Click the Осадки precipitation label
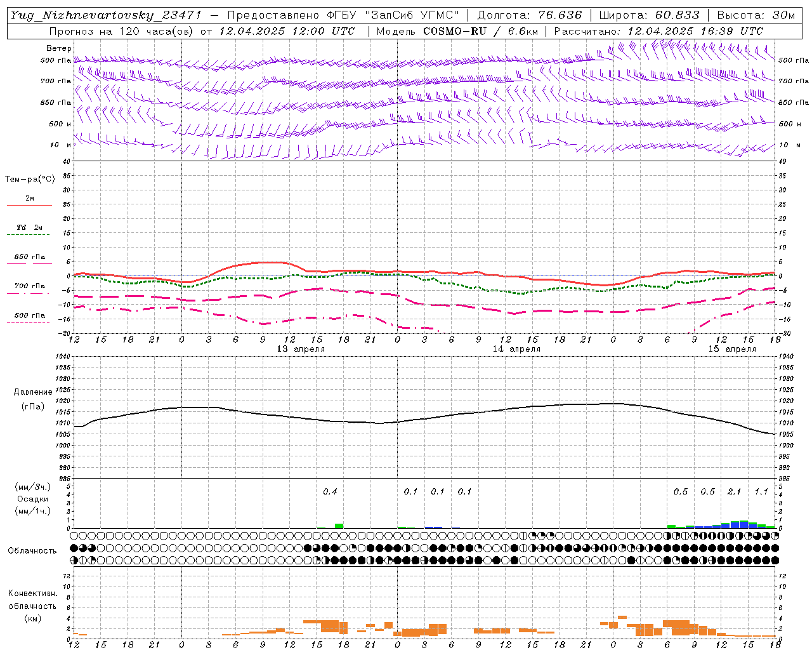 [32, 499]
